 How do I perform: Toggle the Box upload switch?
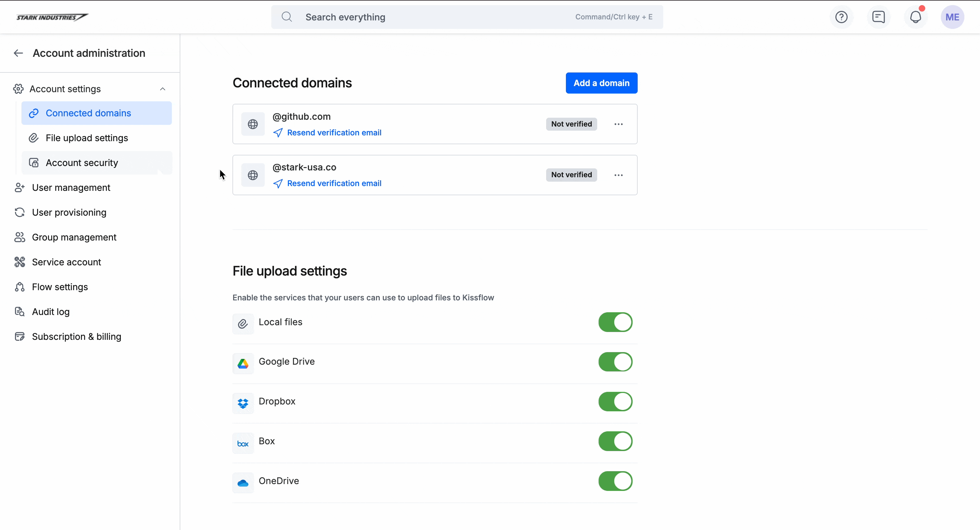[x=615, y=442]
